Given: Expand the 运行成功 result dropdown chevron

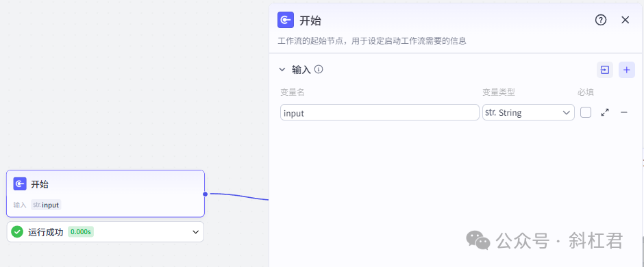Looking at the screenshot, I should click(195, 232).
